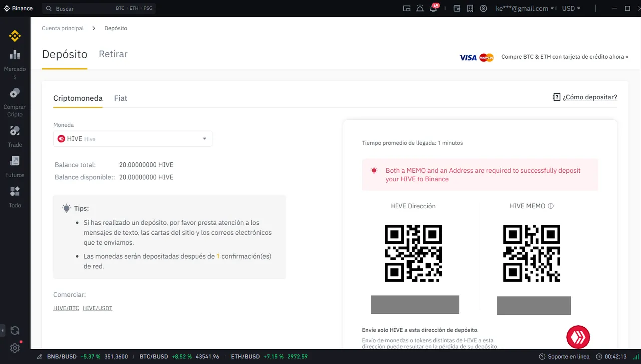This screenshot has height=364, width=641.
Task: Click the Binance home sidebar logo
Action: tap(15, 36)
